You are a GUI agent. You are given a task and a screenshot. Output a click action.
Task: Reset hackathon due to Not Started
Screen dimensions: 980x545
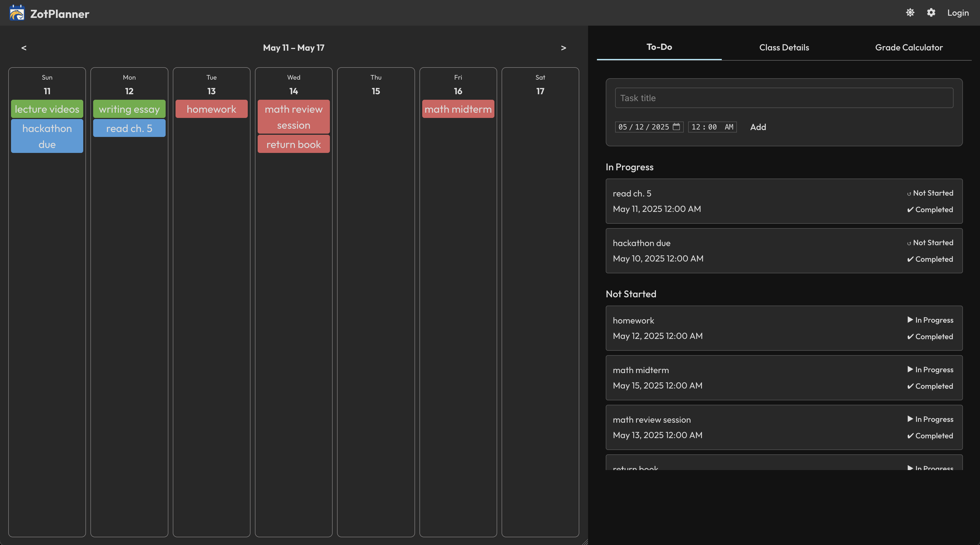click(x=930, y=243)
